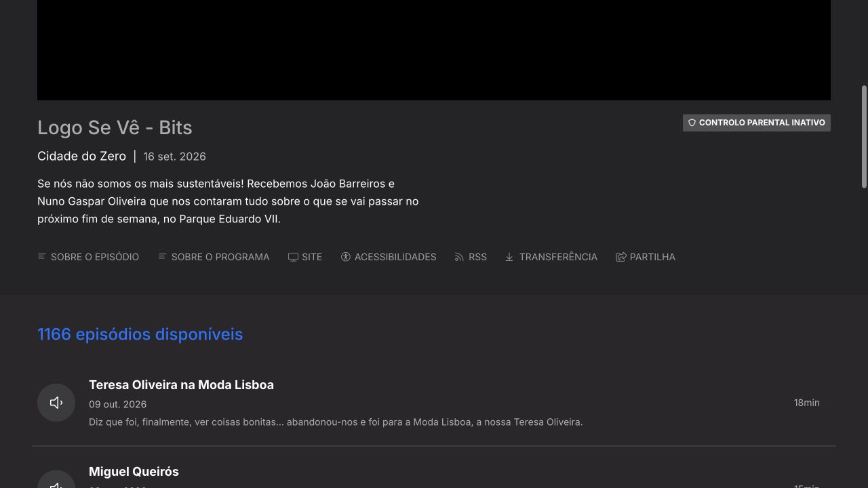The height and width of the screenshot is (488, 868).
Task: Visit the programme Site link
Action: pyautogui.click(x=305, y=257)
